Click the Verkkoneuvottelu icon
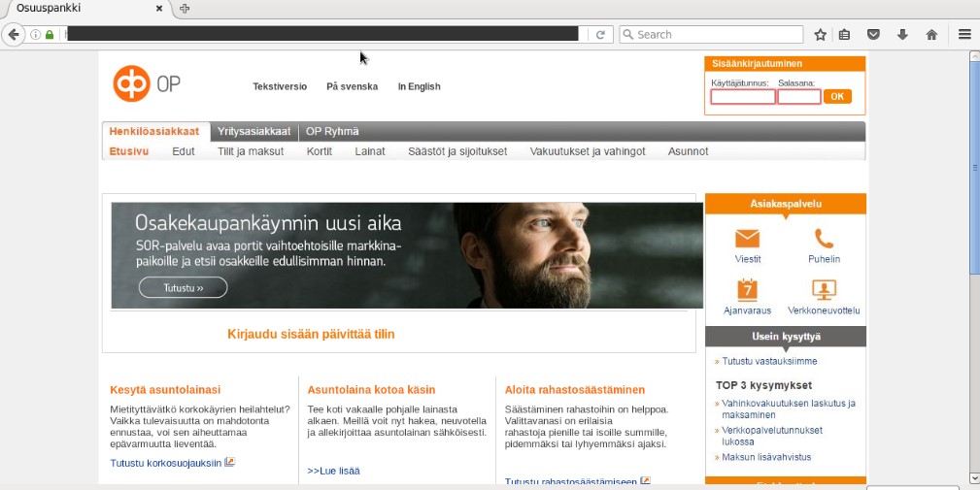980x490 pixels. coord(824,289)
